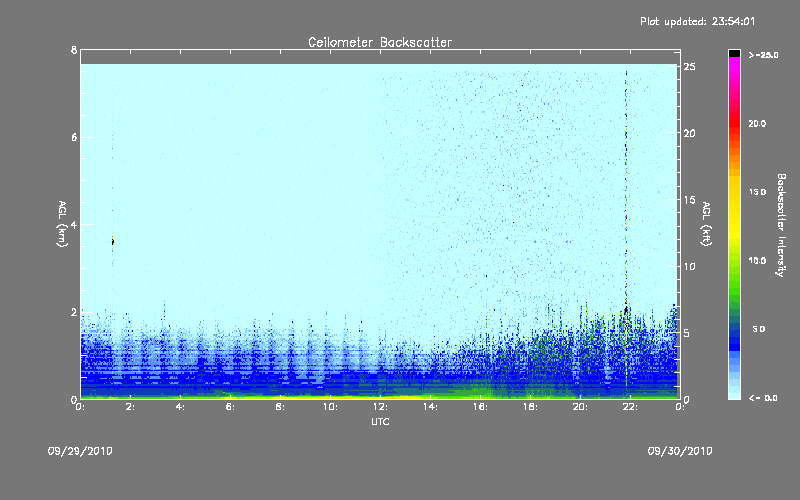Click the yellow region of the colorbar
Image resolution: width=800 pixels, height=500 pixels.
pyautogui.click(x=734, y=209)
